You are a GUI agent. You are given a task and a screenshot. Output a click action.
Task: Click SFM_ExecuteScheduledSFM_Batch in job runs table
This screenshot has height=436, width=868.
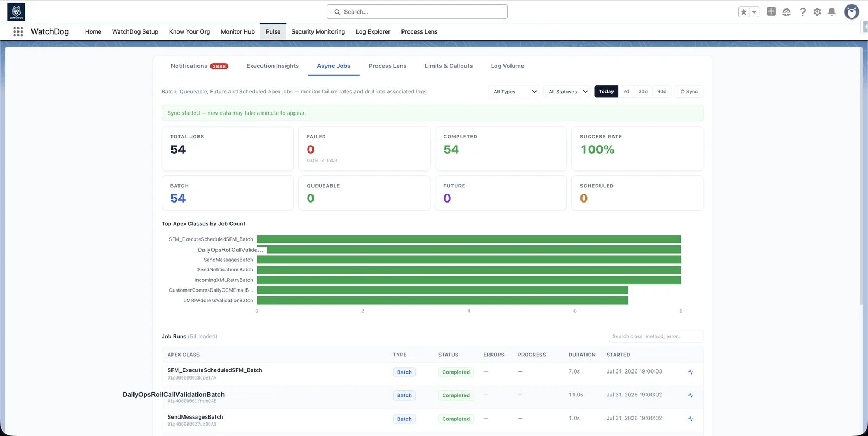click(215, 370)
